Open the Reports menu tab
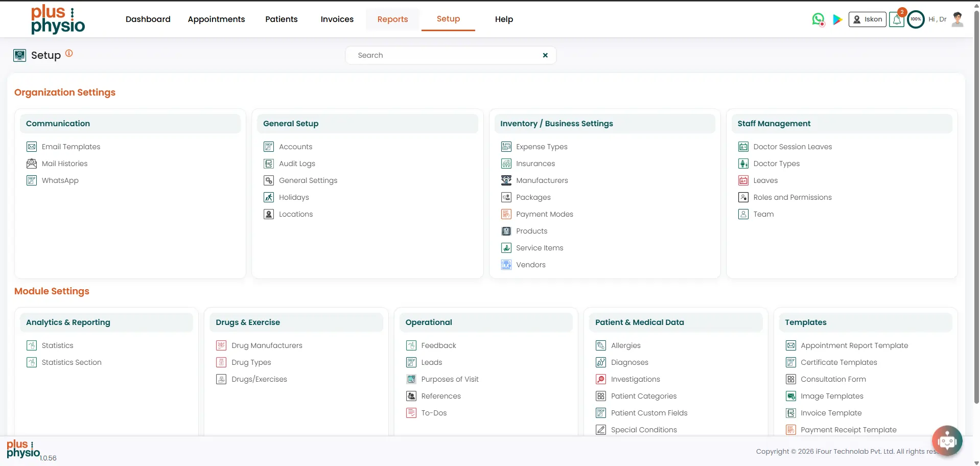The width and height of the screenshot is (980, 466). tap(392, 19)
